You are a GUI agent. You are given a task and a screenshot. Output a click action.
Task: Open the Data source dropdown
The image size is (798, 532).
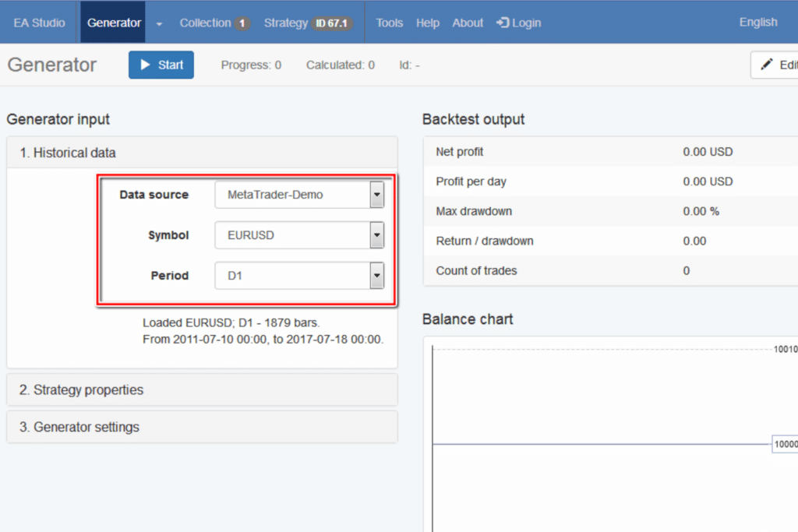tap(299, 195)
